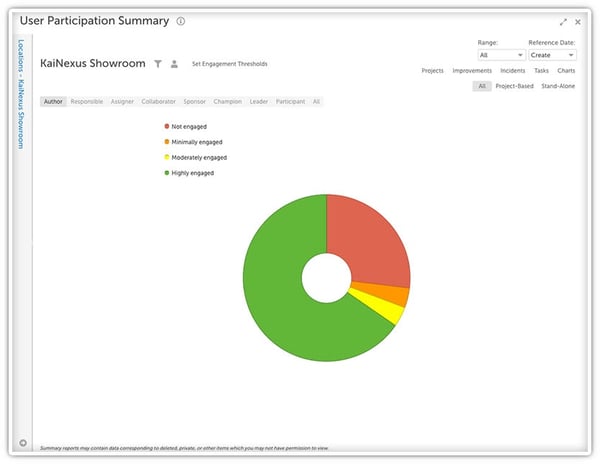The image size is (600, 464).
Task: Click the user person icon
Action: pos(174,64)
